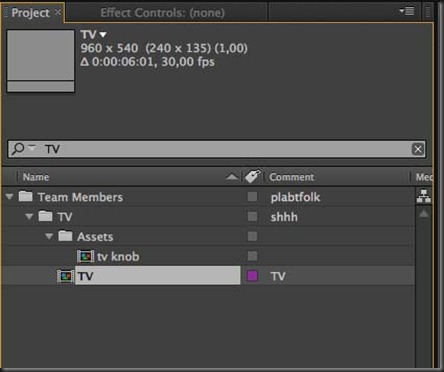The image size is (444, 372).
Task: Close the Project panel tab
Action: pos(58,12)
